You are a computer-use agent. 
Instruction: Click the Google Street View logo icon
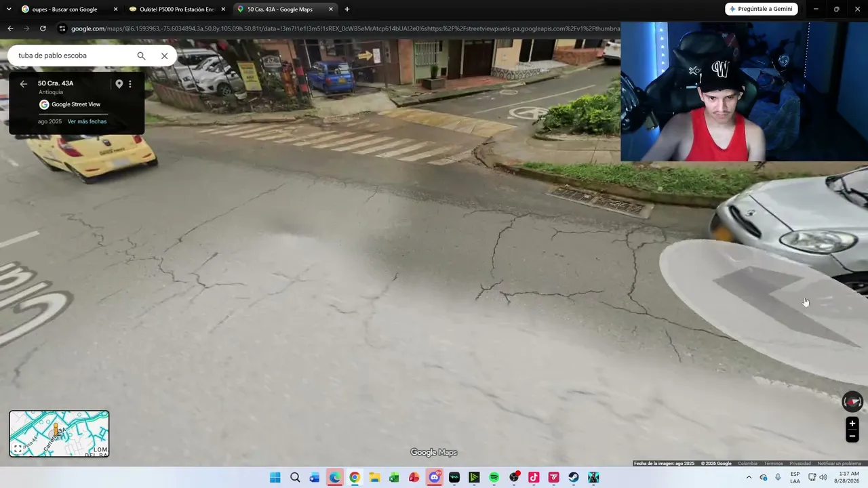(44, 104)
